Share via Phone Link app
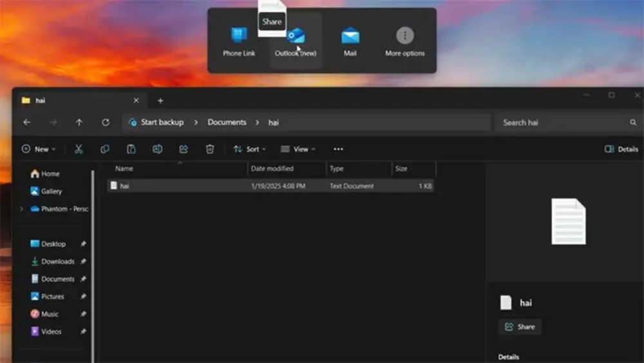 coord(239,42)
